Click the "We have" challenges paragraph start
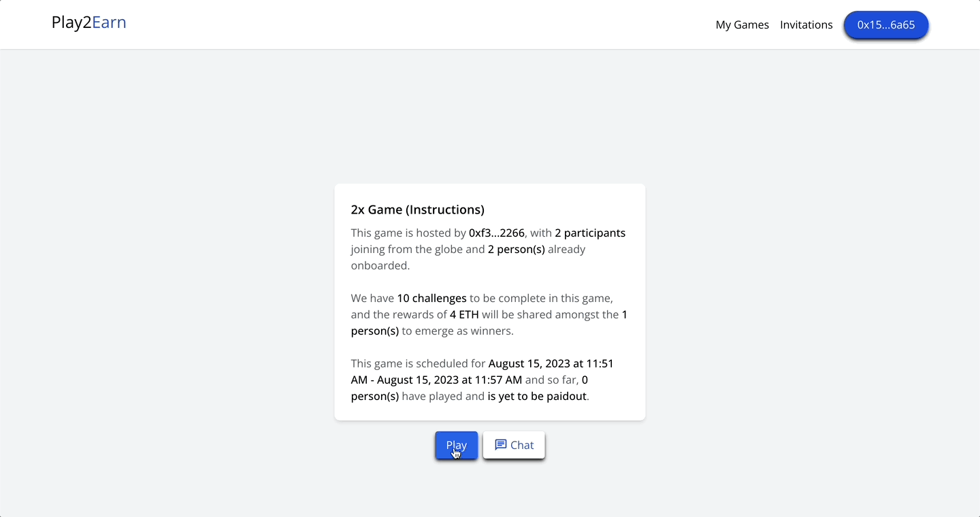The height and width of the screenshot is (517, 980). pyautogui.click(x=372, y=298)
